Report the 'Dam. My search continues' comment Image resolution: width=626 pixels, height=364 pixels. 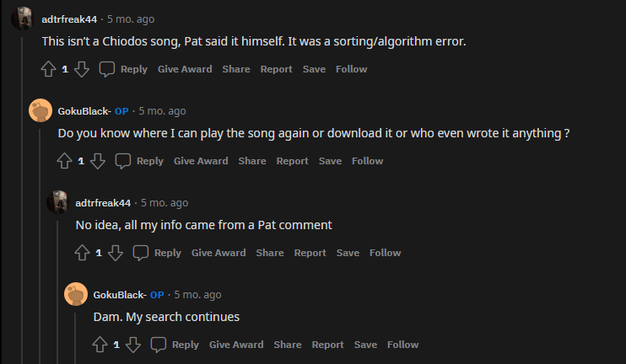pyautogui.click(x=327, y=345)
